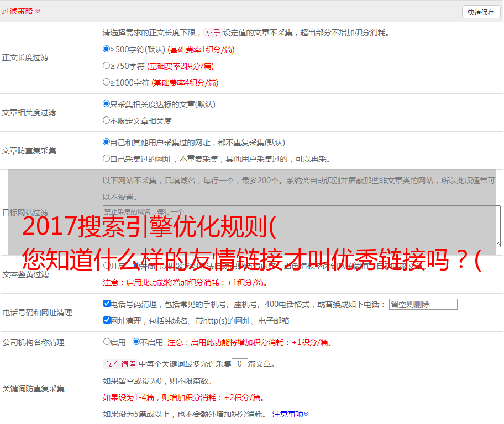Select 不启用 for 公司机构名称清理
The image size is (504, 424).
(136, 341)
